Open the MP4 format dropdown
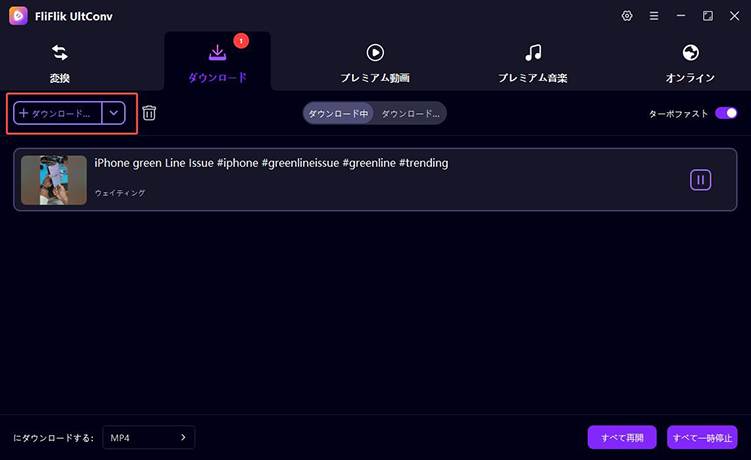 click(148, 437)
